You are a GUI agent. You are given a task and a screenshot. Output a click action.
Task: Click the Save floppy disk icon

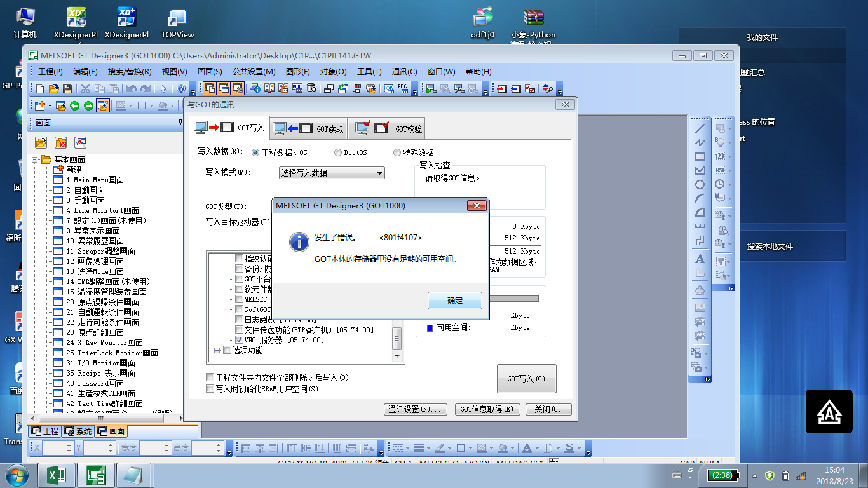(x=67, y=89)
